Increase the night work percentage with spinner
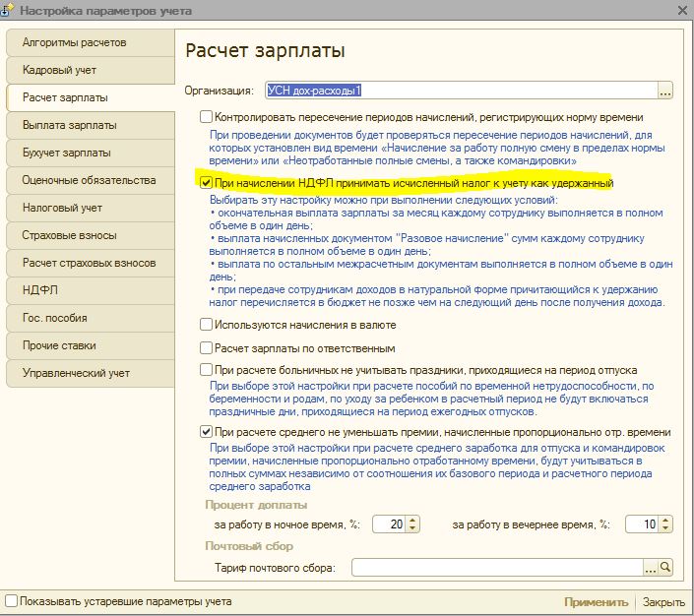 point(412,521)
